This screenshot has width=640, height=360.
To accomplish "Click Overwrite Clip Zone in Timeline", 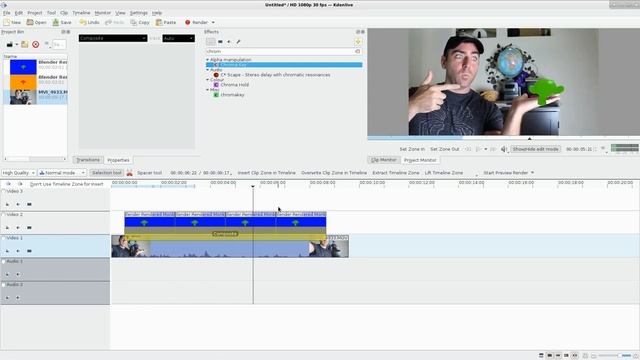I will point(334,173).
